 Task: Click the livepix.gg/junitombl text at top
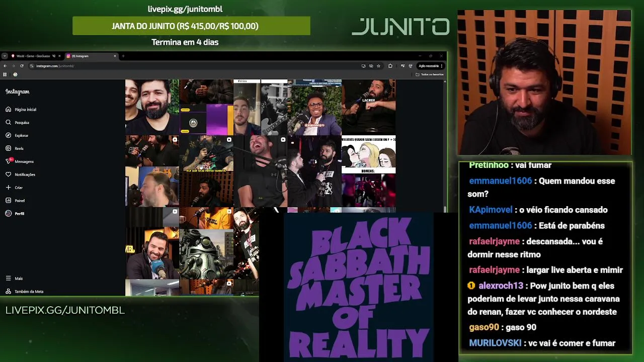coord(185,9)
